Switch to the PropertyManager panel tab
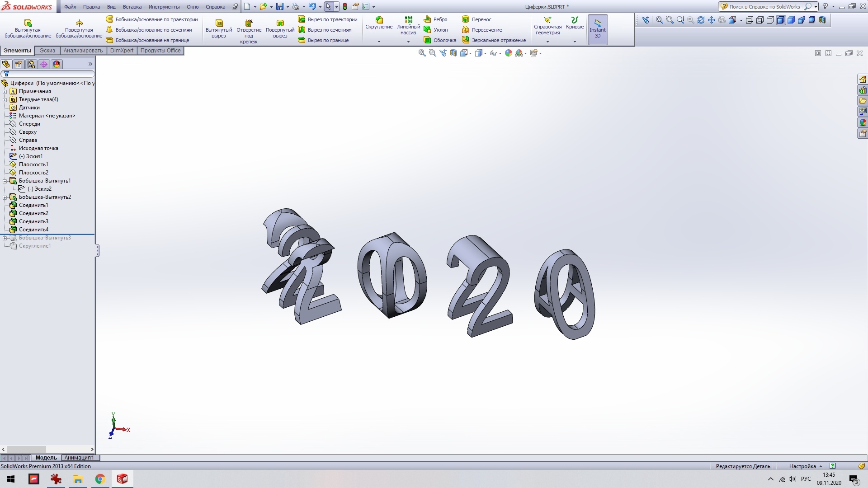 (19, 64)
